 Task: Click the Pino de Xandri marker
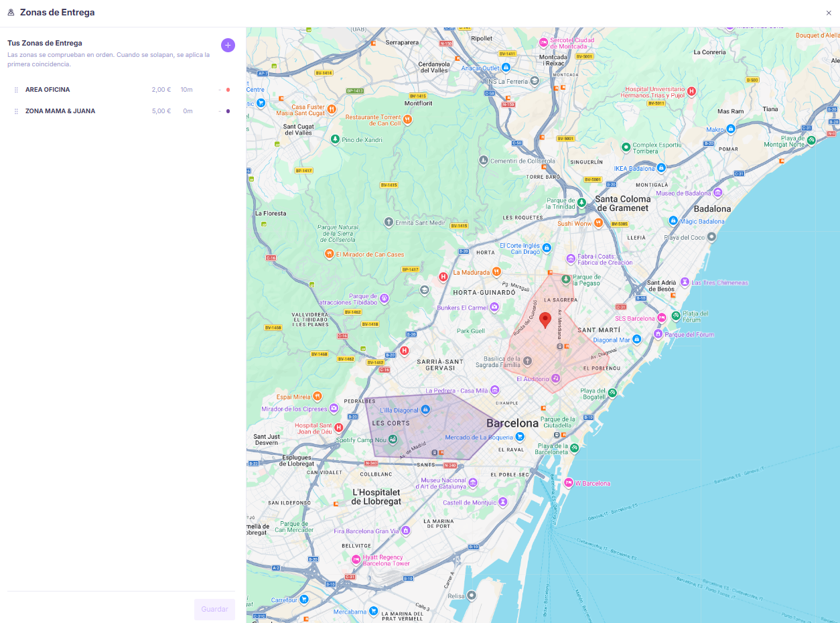point(335,139)
